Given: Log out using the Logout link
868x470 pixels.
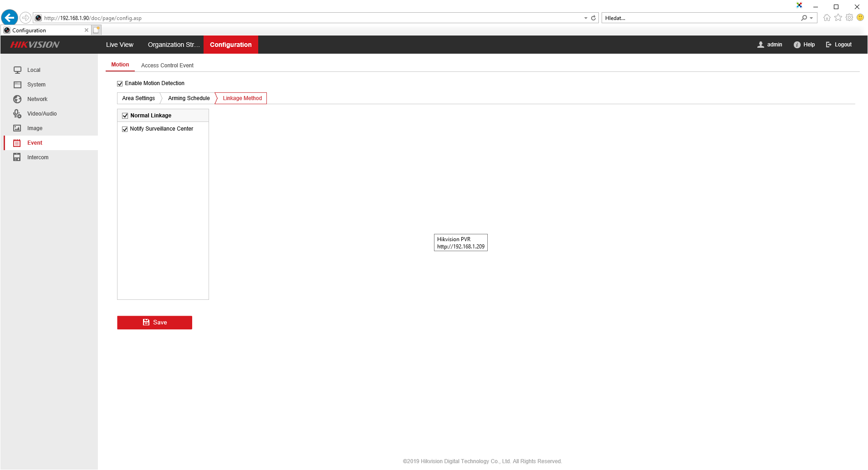Looking at the screenshot, I should (838, 45).
